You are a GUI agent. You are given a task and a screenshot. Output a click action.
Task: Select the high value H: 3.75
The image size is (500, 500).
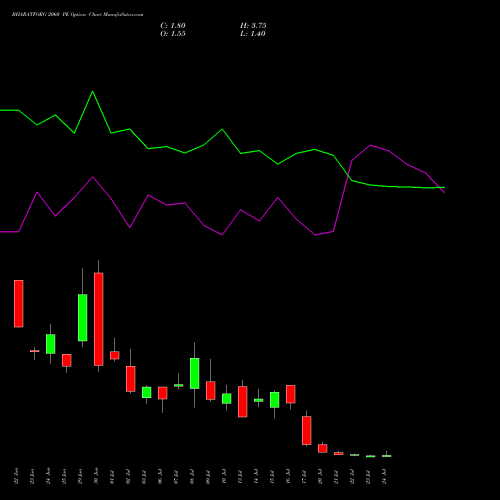(x=253, y=26)
